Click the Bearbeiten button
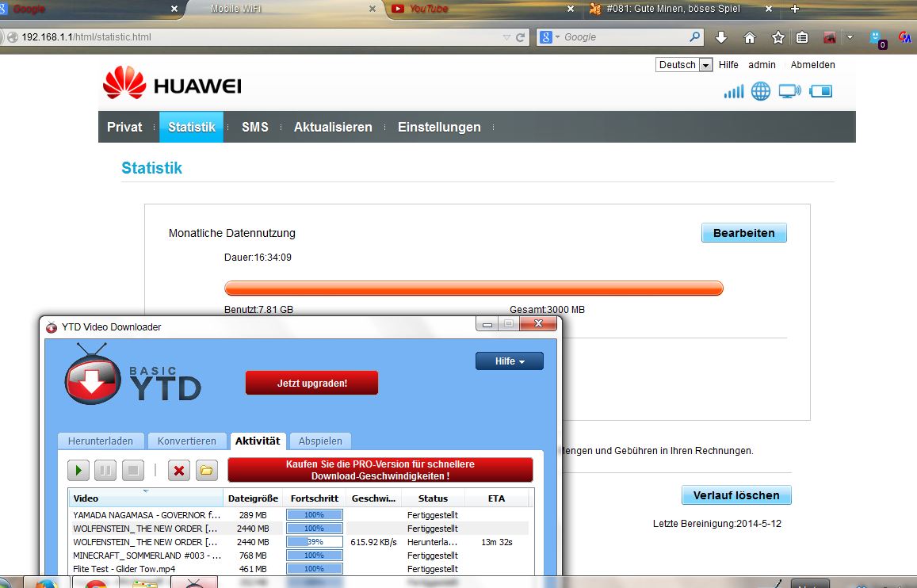 point(744,233)
